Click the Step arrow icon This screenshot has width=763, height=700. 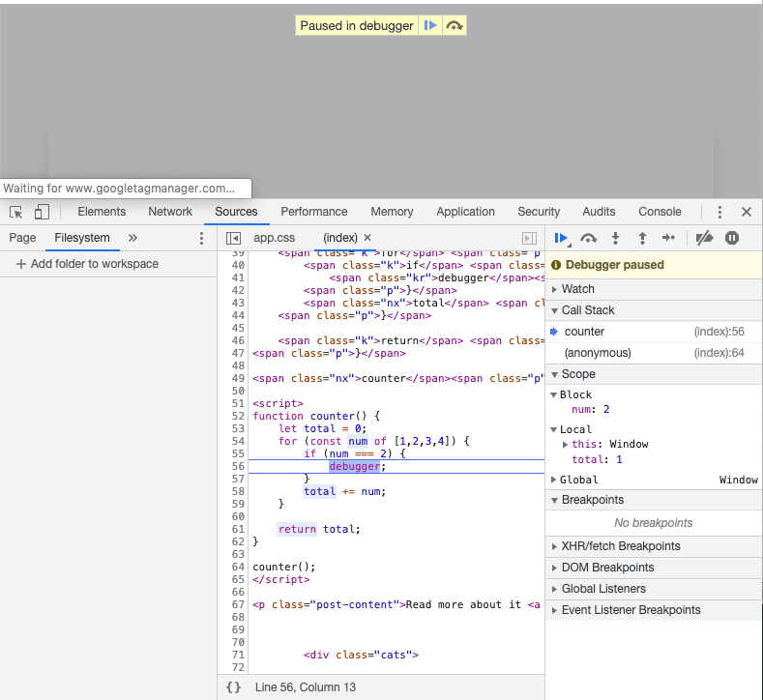[668, 238]
